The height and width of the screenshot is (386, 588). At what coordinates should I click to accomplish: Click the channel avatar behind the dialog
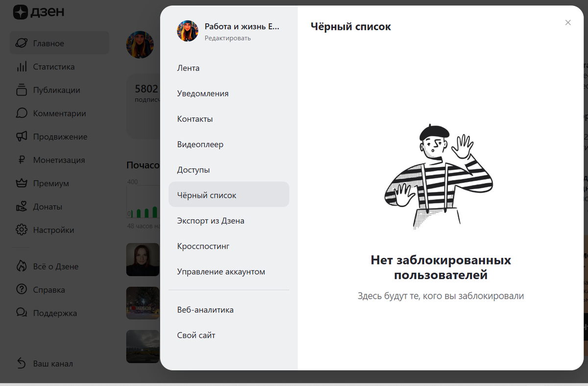pyautogui.click(x=140, y=45)
